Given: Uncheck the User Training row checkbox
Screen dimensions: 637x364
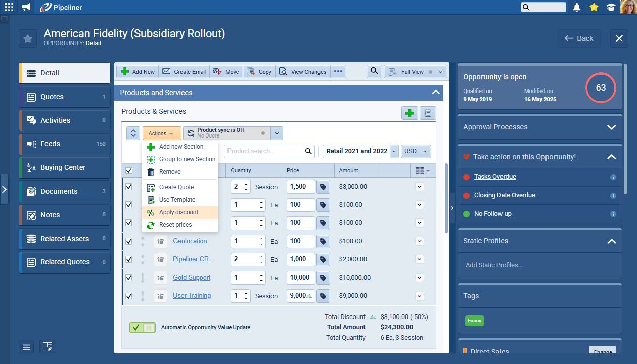Looking at the screenshot, I should pyautogui.click(x=129, y=296).
